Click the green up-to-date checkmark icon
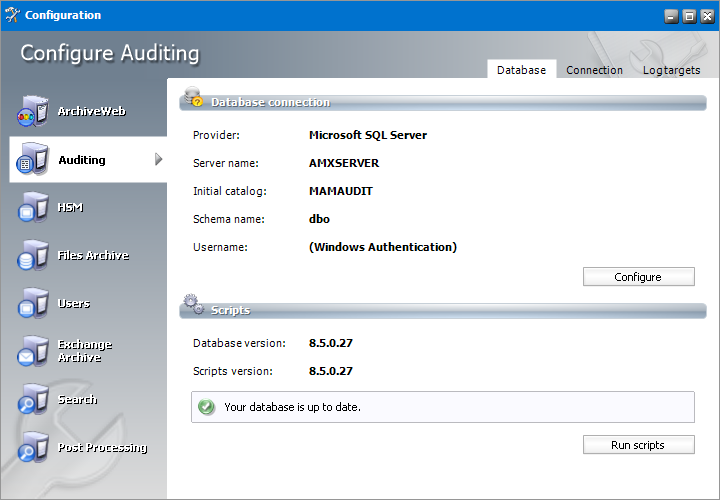 (206, 407)
